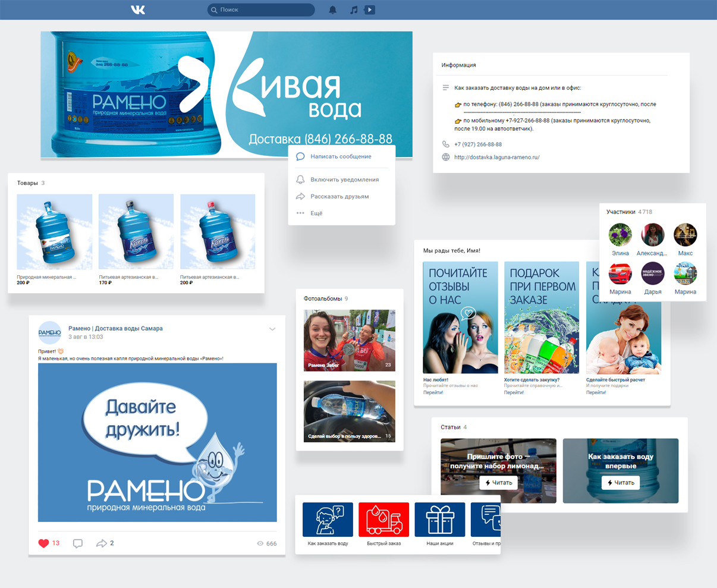The image size is (717, 588).
Task: Click the 'Статьи' section heading
Action: [x=451, y=427]
